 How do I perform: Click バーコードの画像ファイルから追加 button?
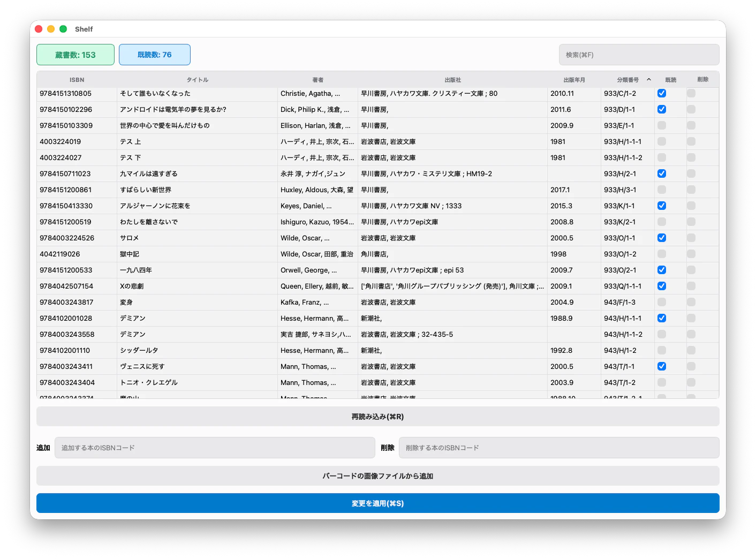click(377, 476)
